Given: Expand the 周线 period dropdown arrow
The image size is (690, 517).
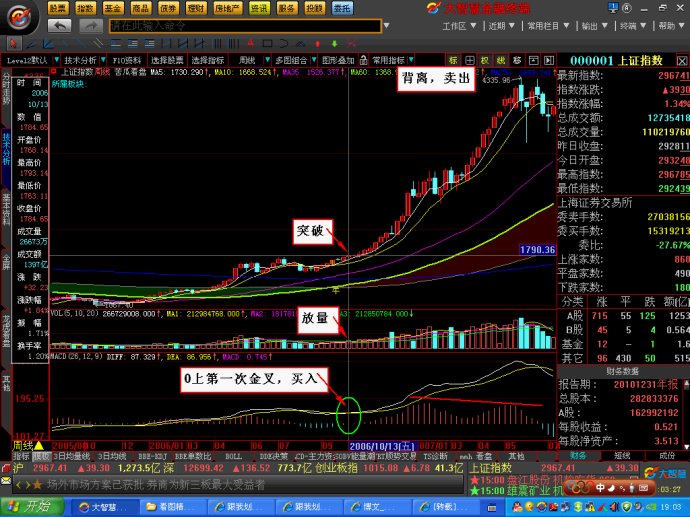Looking at the screenshot, I should coord(267,60).
